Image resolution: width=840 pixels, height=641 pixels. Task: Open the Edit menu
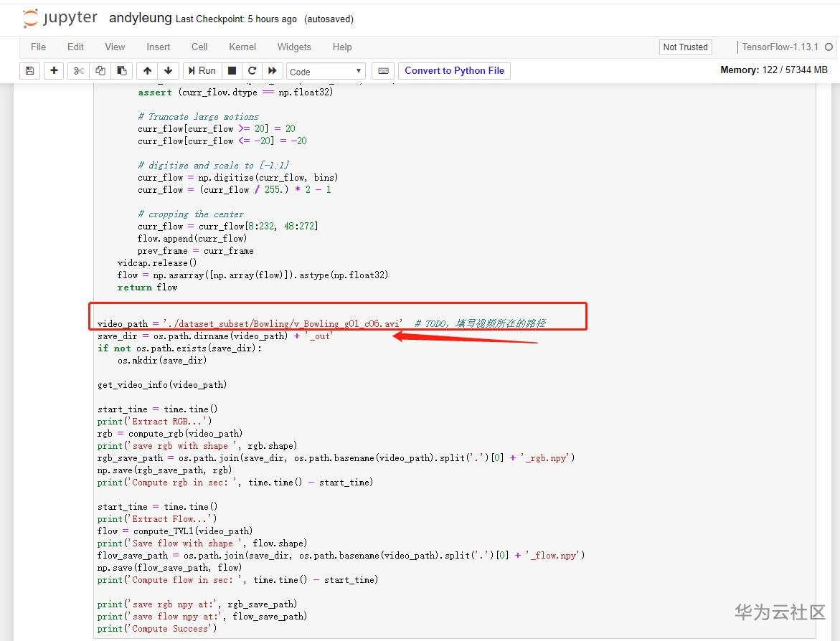point(75,47)
